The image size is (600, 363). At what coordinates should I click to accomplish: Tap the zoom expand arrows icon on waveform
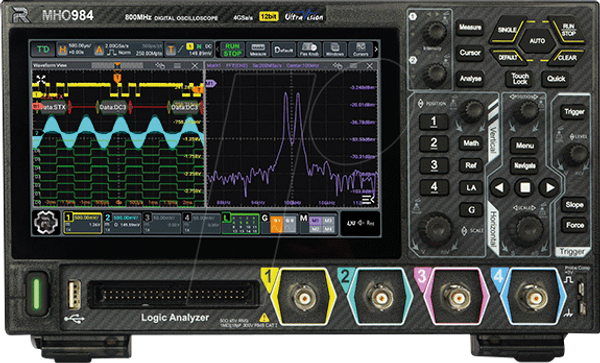click(x=41, y=80)
